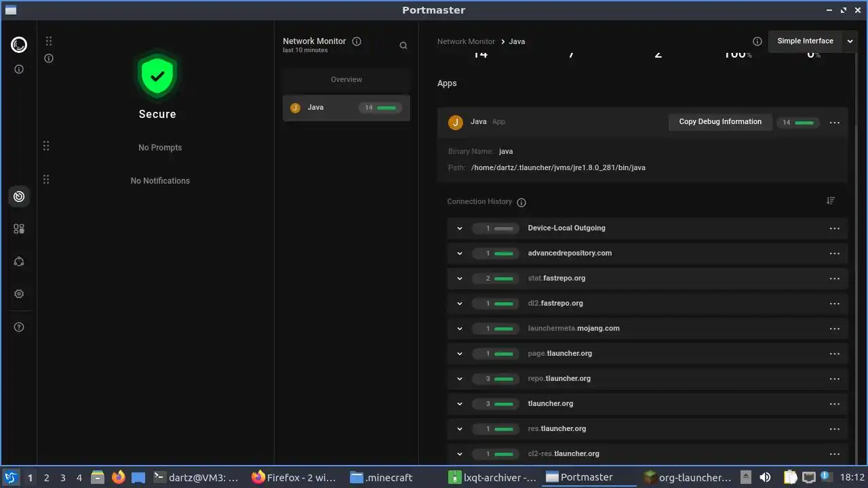This screenshot has height=488, width=868.
Task: Click drag handle beside No Notifications
Action: [x=46, y=180]
